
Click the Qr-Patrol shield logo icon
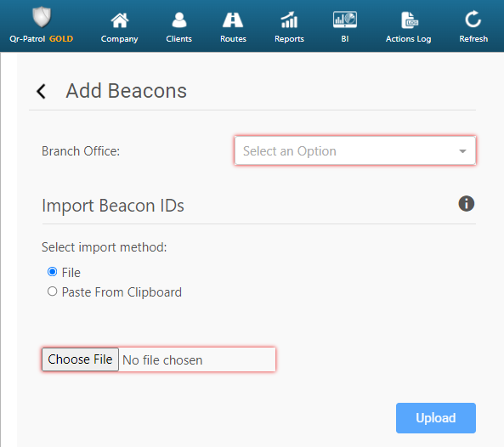pyautogui.click(x=42, y=17)
